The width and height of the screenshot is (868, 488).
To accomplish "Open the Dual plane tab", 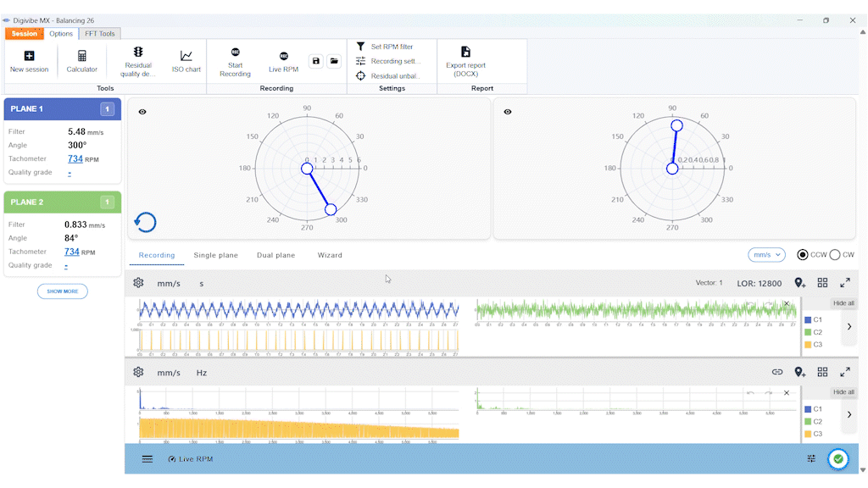I will [x=275, y=255].
